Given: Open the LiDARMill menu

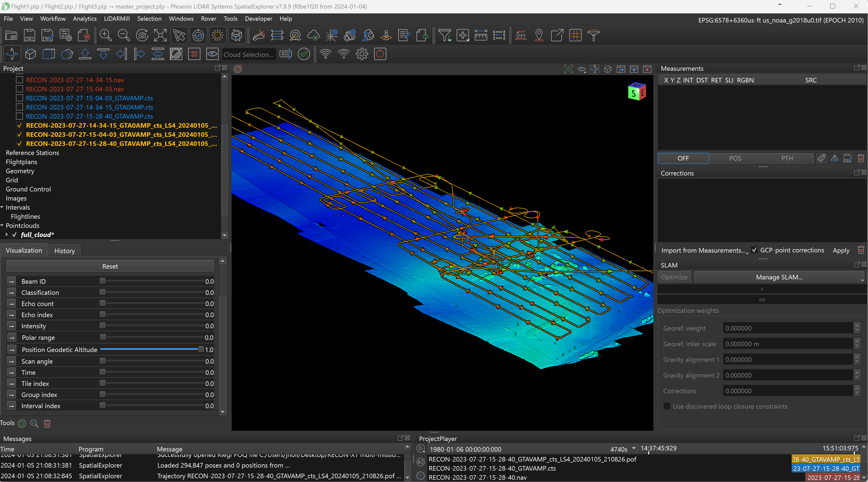Looking at the screenshot, I should point(116,18).
